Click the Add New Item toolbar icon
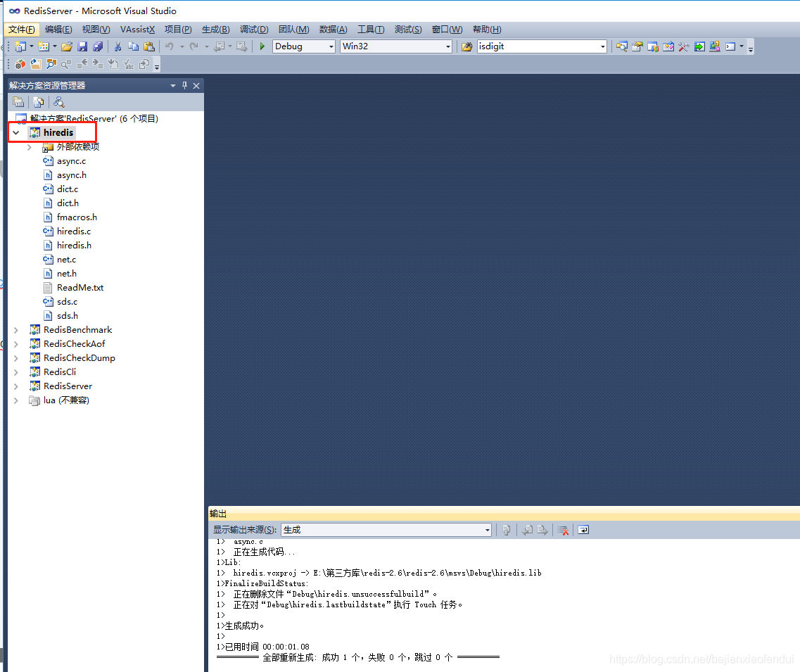The width and height of the screenshot is (800, 672). 44,46
